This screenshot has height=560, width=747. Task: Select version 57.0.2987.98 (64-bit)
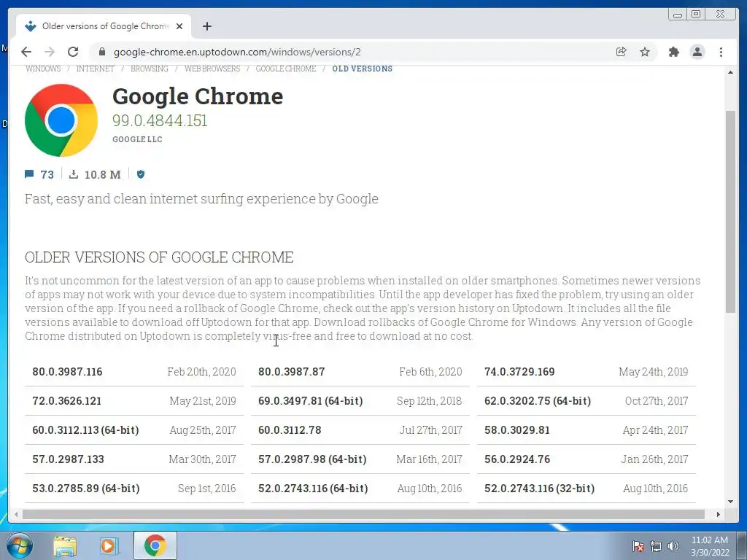312,459
